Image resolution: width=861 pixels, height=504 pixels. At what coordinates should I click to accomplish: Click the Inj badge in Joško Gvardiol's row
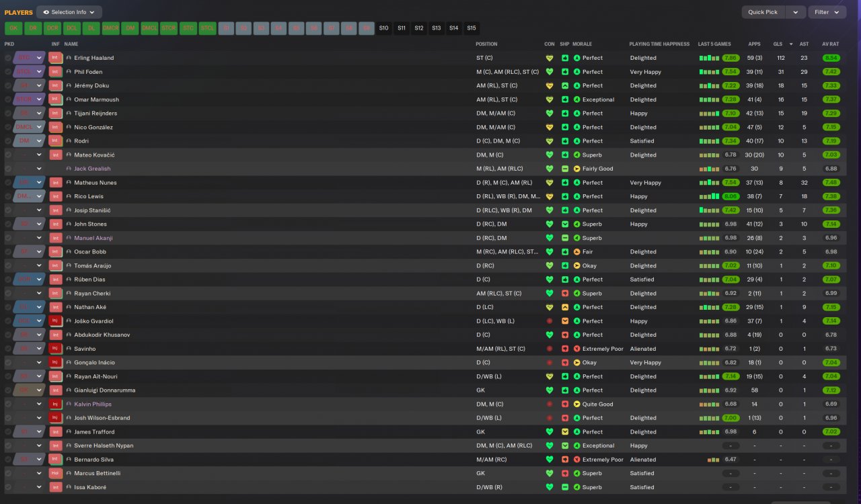pos(56,321)
